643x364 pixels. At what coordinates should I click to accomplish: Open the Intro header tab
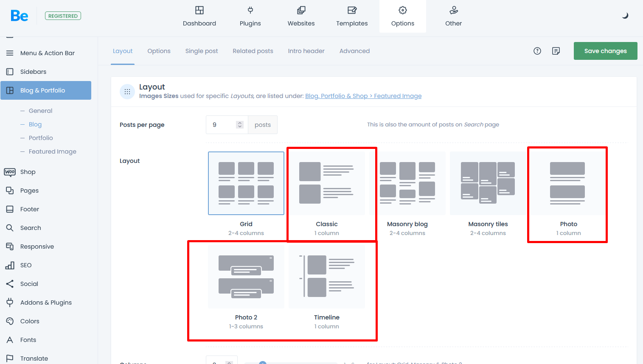coord(306,51)
